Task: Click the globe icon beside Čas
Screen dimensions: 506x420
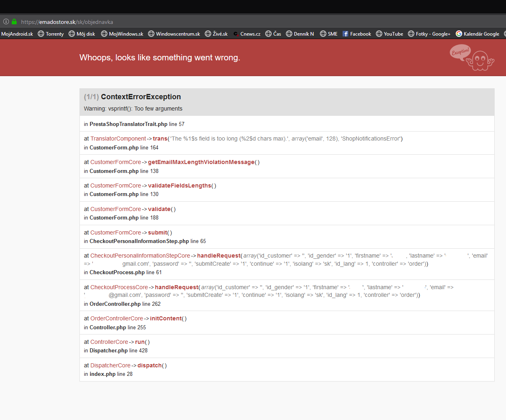Action: coord(268,34)
